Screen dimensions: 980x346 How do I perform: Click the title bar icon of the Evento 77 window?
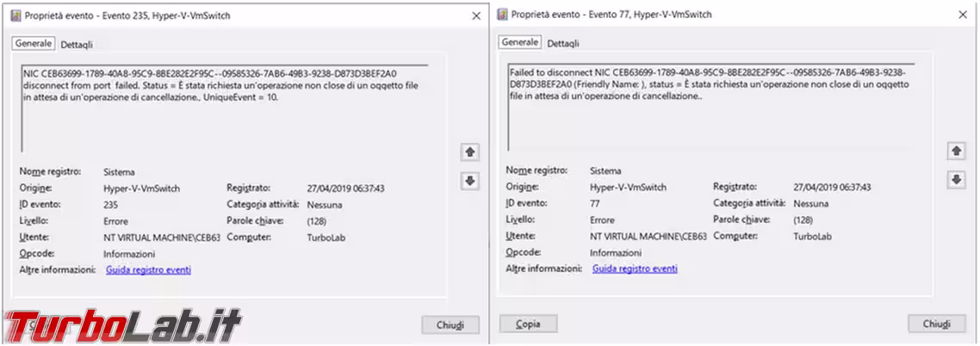(502, 15)
